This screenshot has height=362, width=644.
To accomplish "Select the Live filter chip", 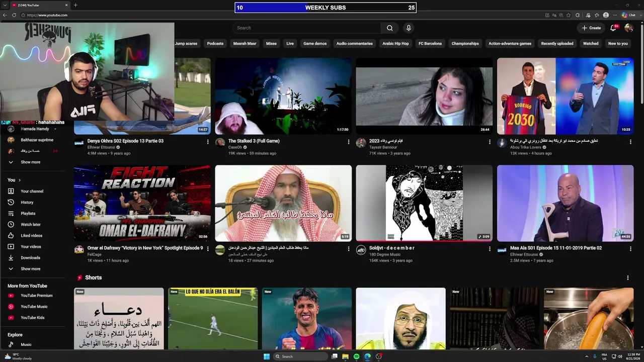I will coord(290,44).
